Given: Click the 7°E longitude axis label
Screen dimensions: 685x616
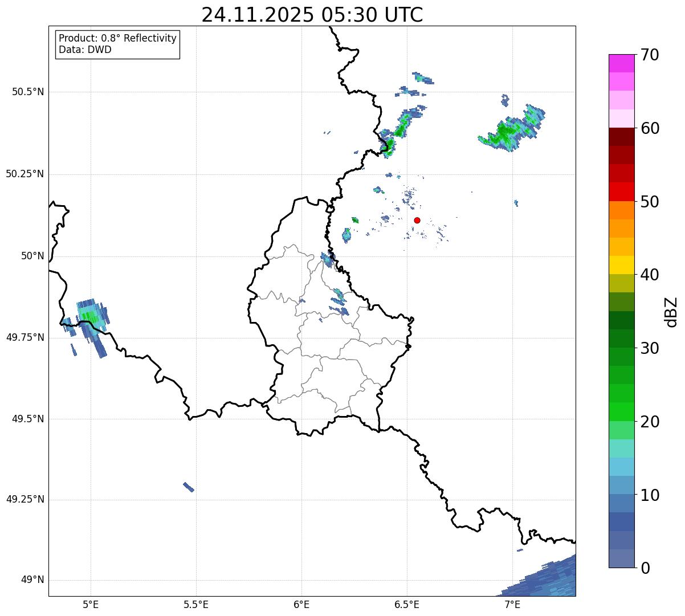Looking at the screenshot, I should [512, 604].
